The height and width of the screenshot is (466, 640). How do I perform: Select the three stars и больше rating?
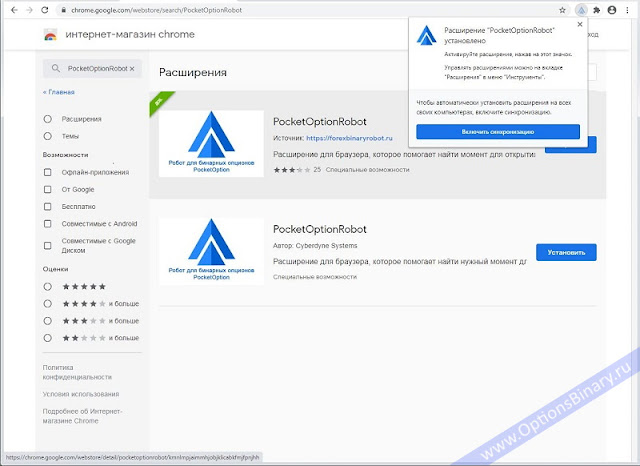[x=48, y=321]
